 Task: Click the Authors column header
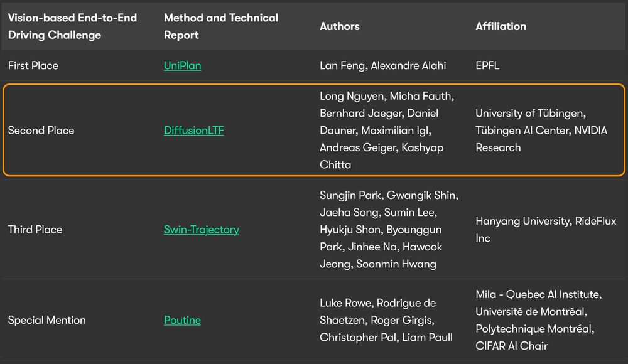340,26
